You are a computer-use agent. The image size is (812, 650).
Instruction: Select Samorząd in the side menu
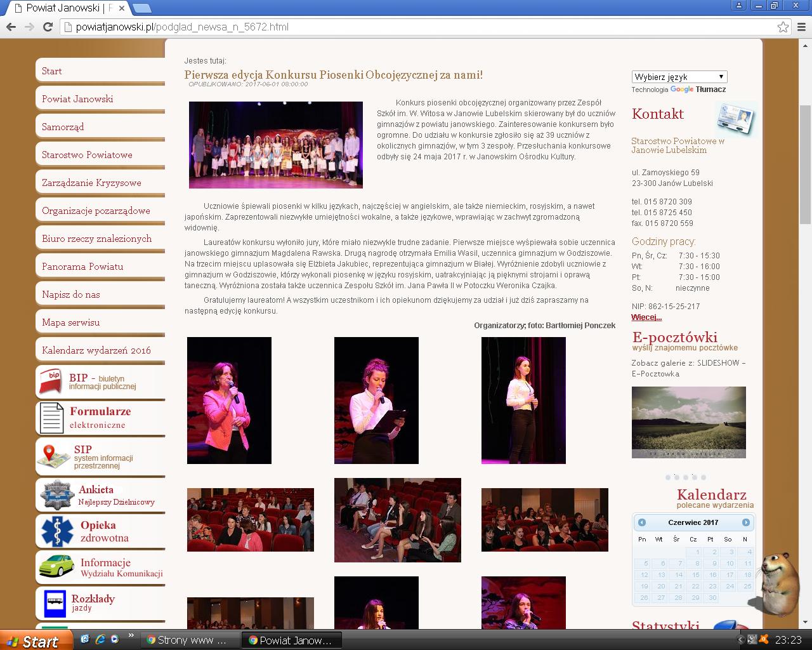63,127
